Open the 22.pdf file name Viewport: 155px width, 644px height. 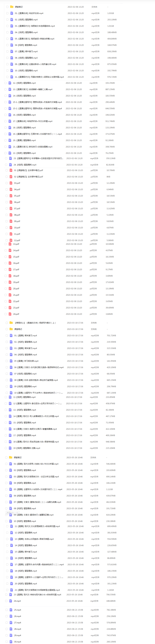pos(16,301)
